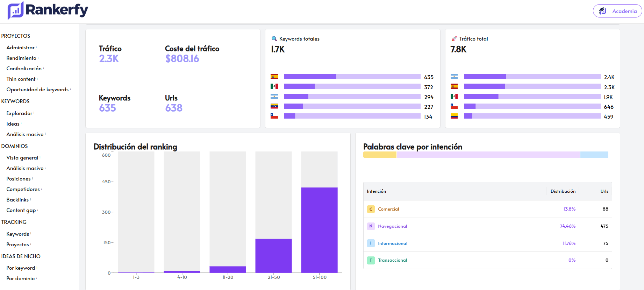The width and height of the screenshot is (644, 290).
Task: Open the Academia button
Action: pyautogui.click(x=617, y=11)
